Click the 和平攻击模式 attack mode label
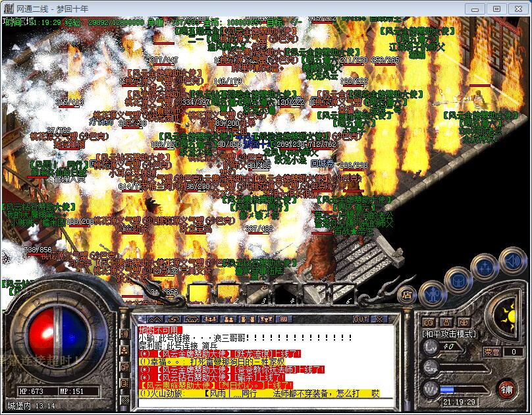Screen dimensions: 532x415 tap(449, 334)
